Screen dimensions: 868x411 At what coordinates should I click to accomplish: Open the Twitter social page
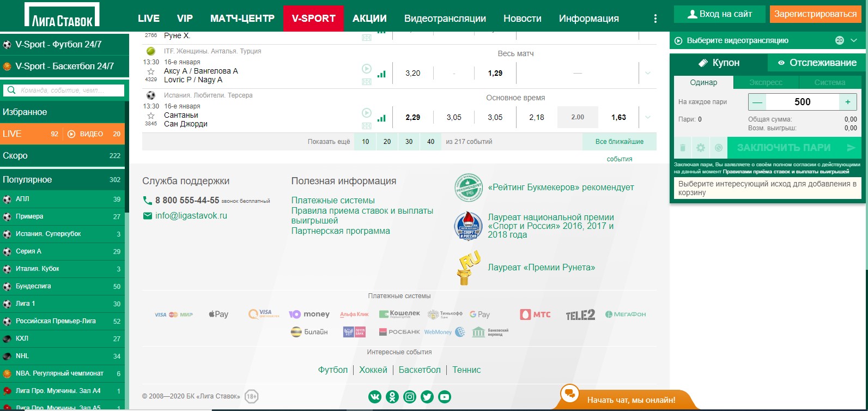427,397
